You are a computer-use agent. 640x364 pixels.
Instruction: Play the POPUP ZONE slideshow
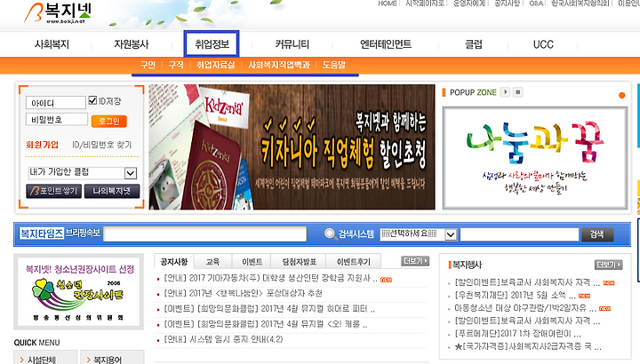[505, 92]
